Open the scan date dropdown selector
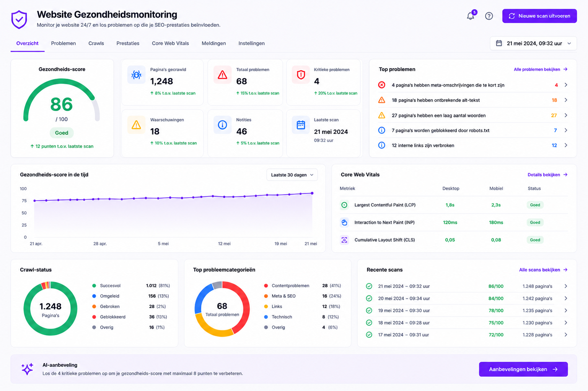This screenshot has width=588, height=391. click(533, 43)
